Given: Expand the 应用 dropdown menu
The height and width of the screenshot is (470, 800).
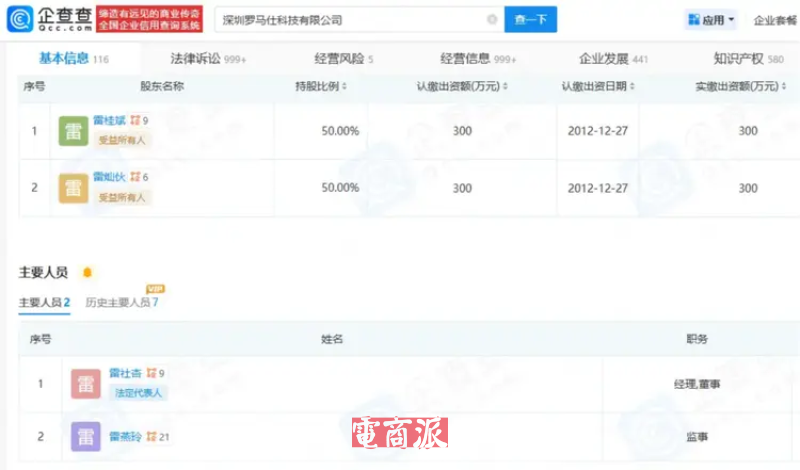Looking at the screenshot, I should pos(711,20).
